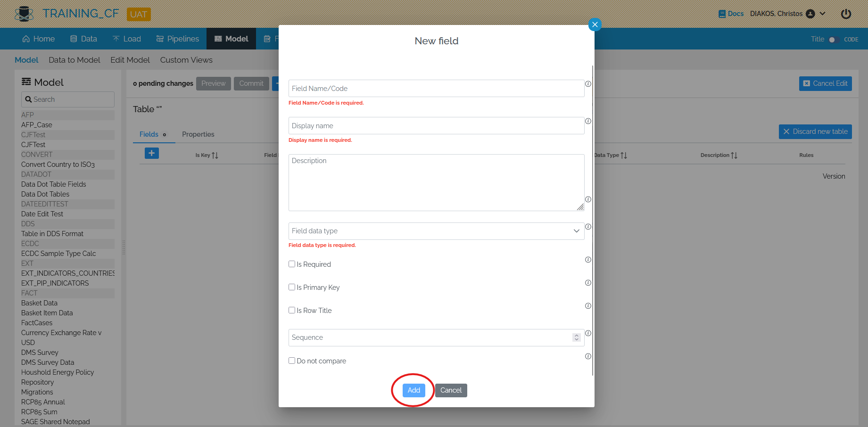This screenshot has height=427, width=868.
Task: Click the Sequence stepper arrows
Action: pyautogui.click(x=576, y=337)
